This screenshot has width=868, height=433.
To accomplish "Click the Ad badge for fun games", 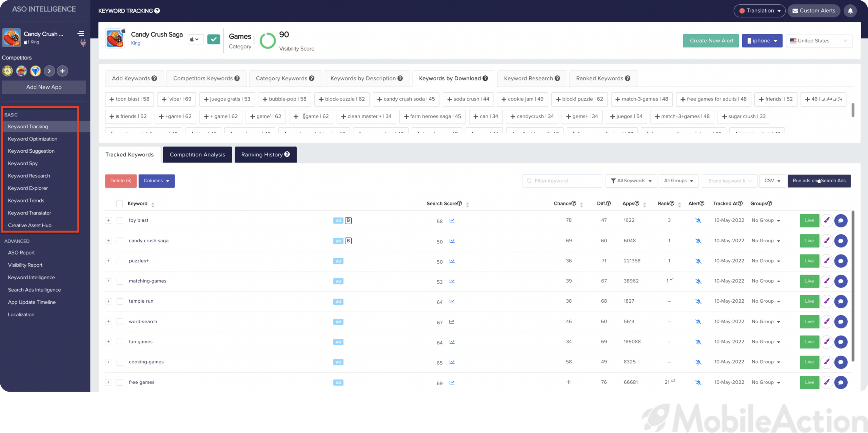I will click(338, 342).
